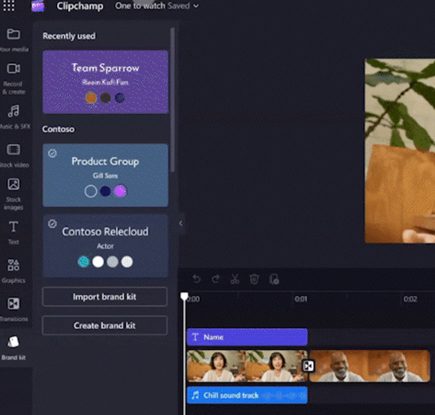Screen dimensions: 435x415
Task: Click the transition icon between video clips
Action: [x=308, y=366]
